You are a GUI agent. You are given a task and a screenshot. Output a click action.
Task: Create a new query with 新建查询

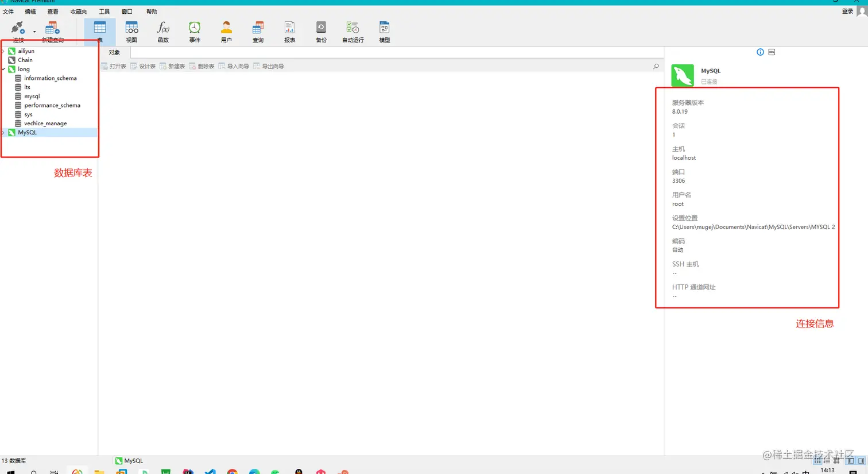[53, 32]
